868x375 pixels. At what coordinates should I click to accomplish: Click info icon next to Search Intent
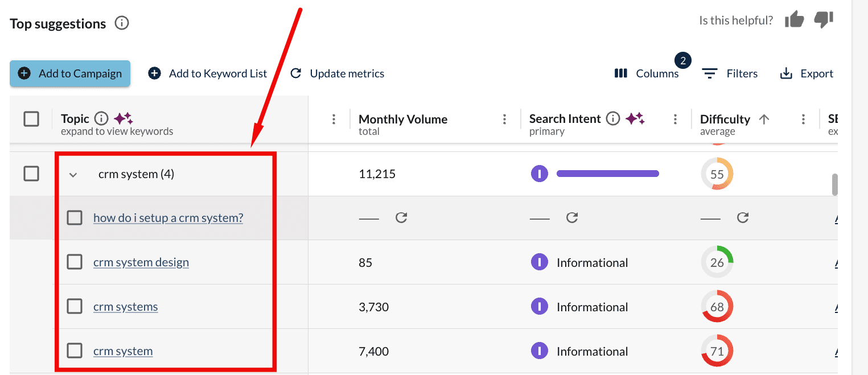coord(613,118)
